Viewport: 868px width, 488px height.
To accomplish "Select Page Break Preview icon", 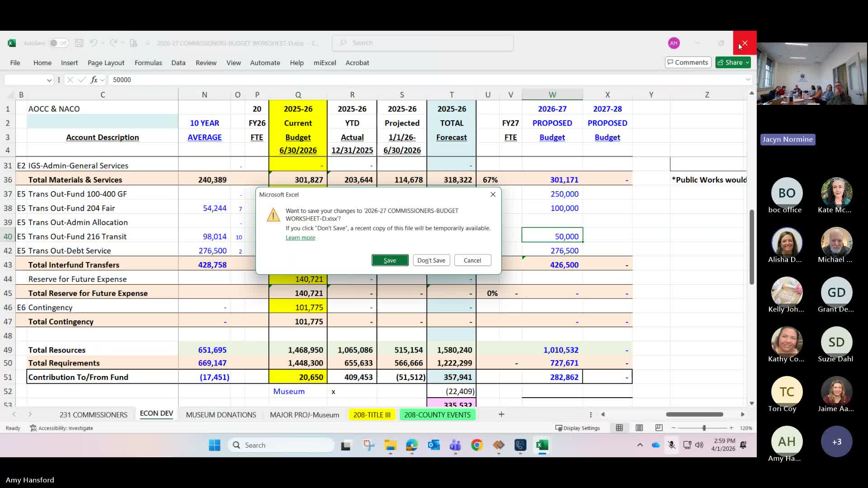I will click(x=659, y=428).
